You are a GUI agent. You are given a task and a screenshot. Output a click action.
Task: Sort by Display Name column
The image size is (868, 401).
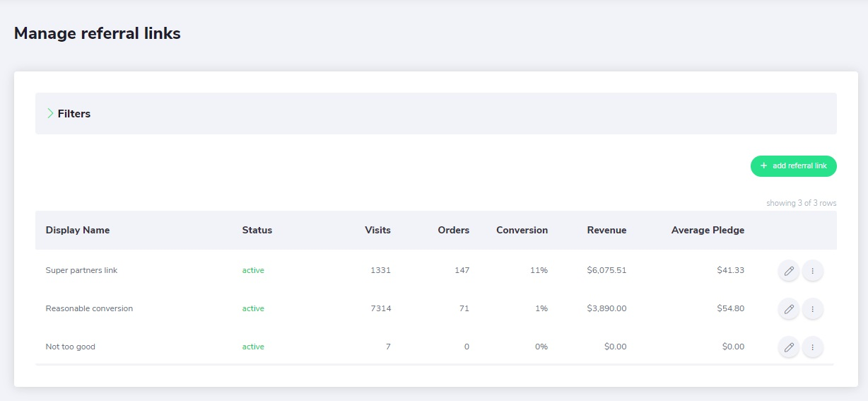click(x=78, y=230)
